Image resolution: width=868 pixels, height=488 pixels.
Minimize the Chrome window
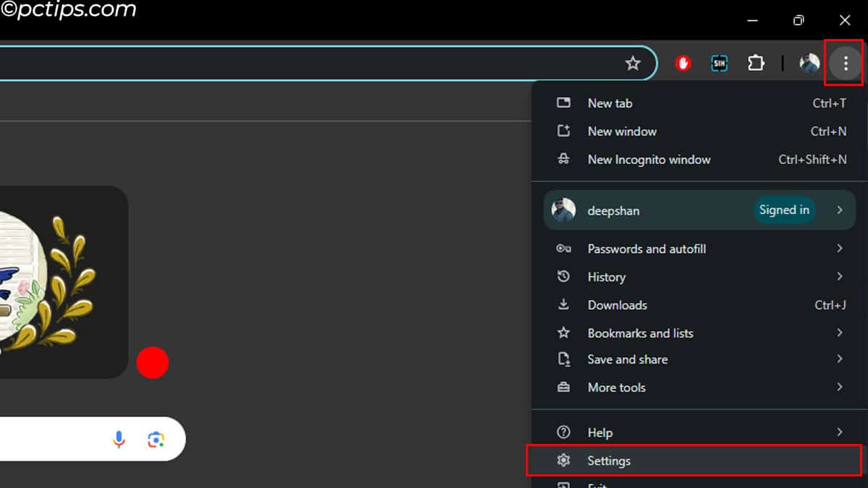pyautogui.click(x=752, y=20)
